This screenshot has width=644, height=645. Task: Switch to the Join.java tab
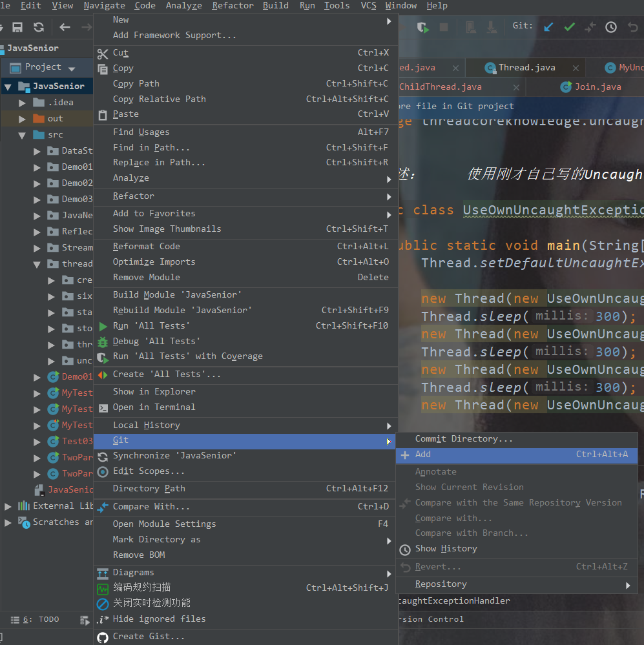click(x=597, y=87)
